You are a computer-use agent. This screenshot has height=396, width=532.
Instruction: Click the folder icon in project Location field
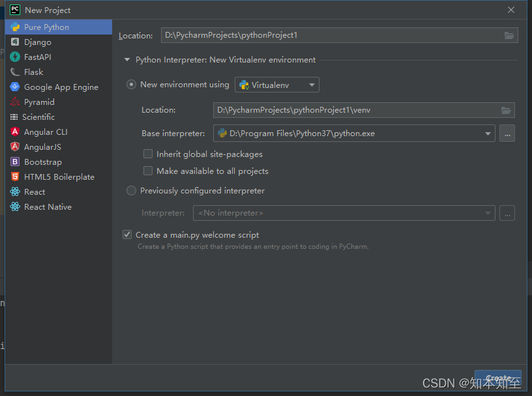pos(509,35)
